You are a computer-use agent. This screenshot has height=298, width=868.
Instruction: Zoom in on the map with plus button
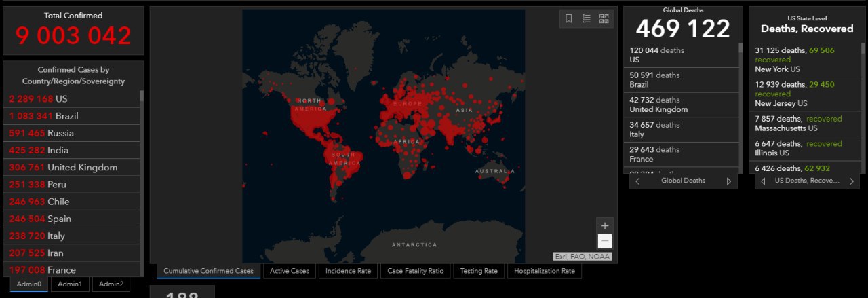click(x=605, y=226)
